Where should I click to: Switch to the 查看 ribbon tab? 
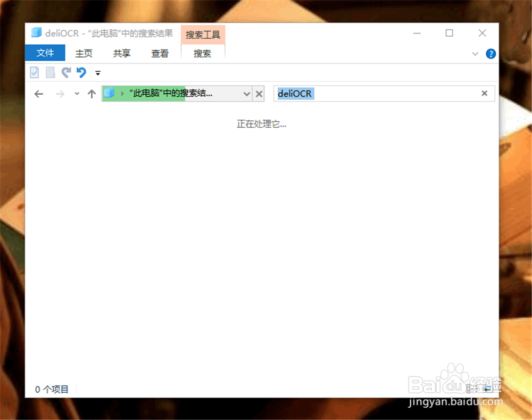160,53
